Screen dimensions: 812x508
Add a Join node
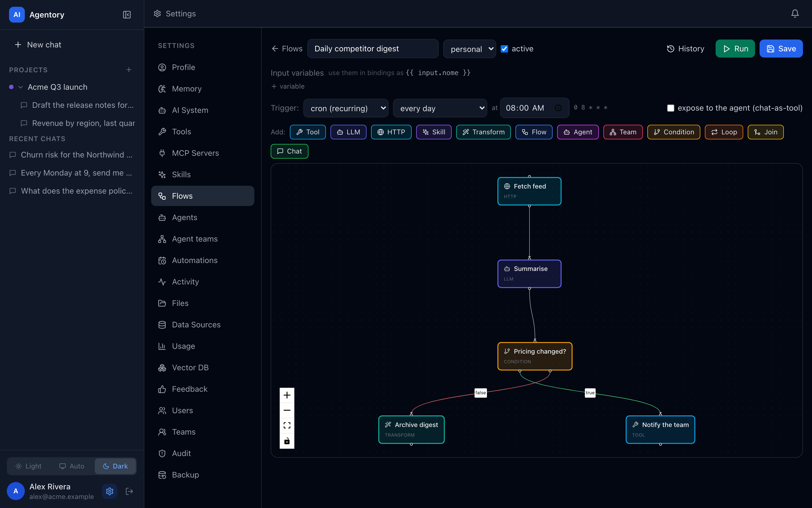(766, 132)
